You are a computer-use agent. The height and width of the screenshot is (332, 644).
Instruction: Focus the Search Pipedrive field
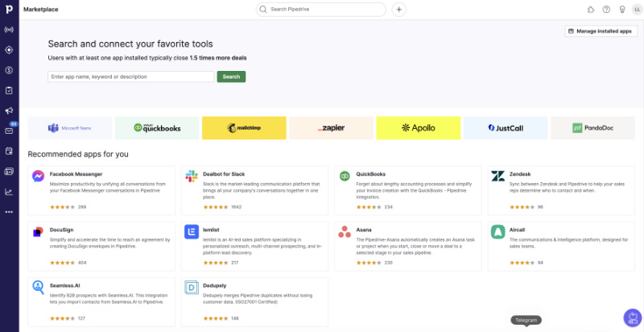320,10
